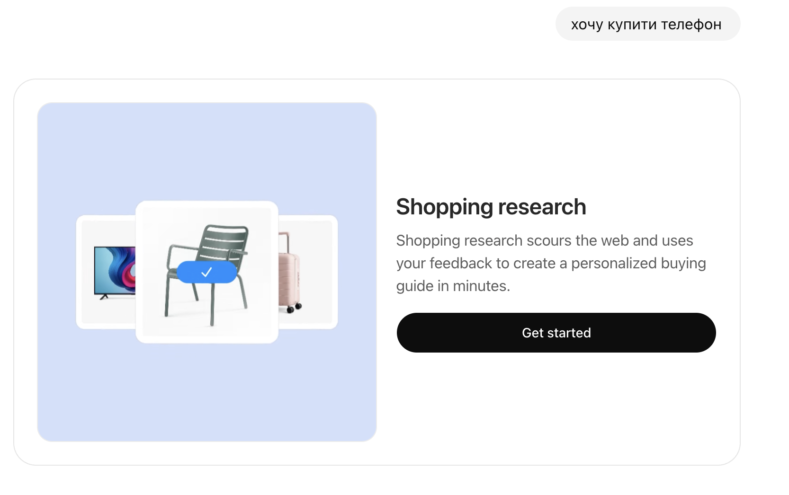
Task: Click the Shopping research description paragraph
Action: click(x=551, y=263)
